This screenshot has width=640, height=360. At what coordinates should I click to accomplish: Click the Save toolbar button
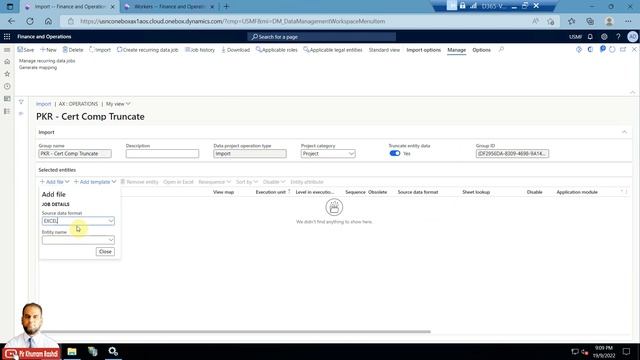pos(26,50)
